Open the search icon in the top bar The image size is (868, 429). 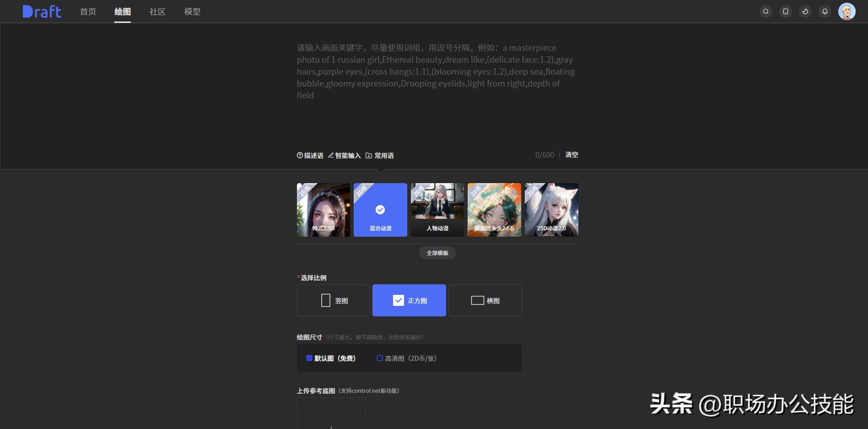pyautogui.click(x=766, y=11)
